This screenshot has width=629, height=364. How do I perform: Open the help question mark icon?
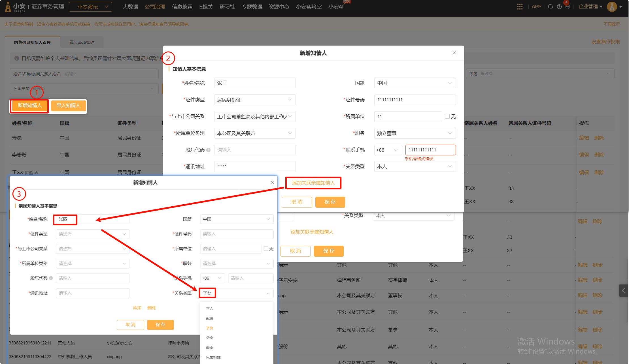click(x=559, y=7)
